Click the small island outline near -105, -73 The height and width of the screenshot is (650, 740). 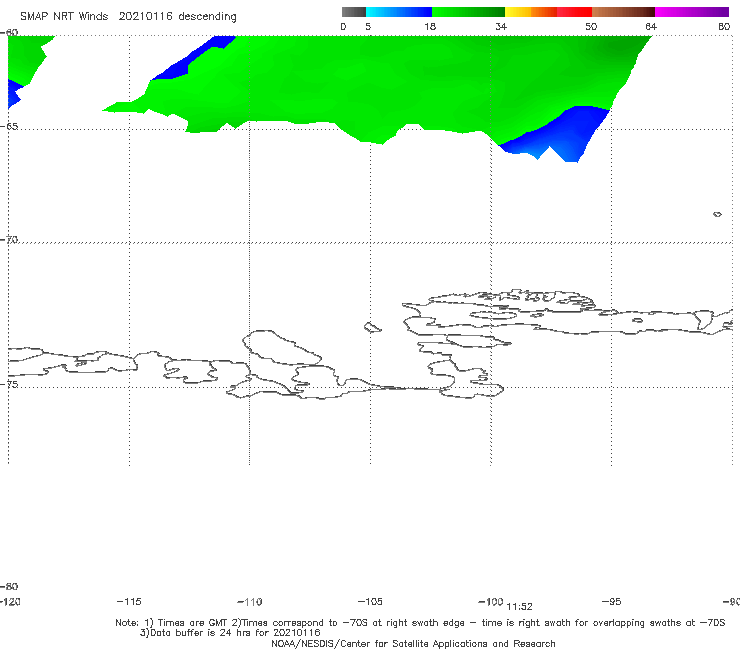point(372,327)
